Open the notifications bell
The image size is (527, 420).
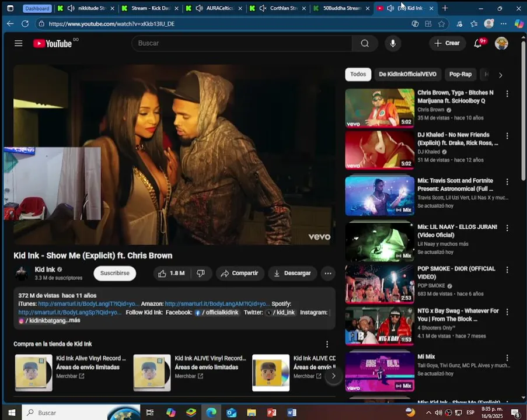477,43
